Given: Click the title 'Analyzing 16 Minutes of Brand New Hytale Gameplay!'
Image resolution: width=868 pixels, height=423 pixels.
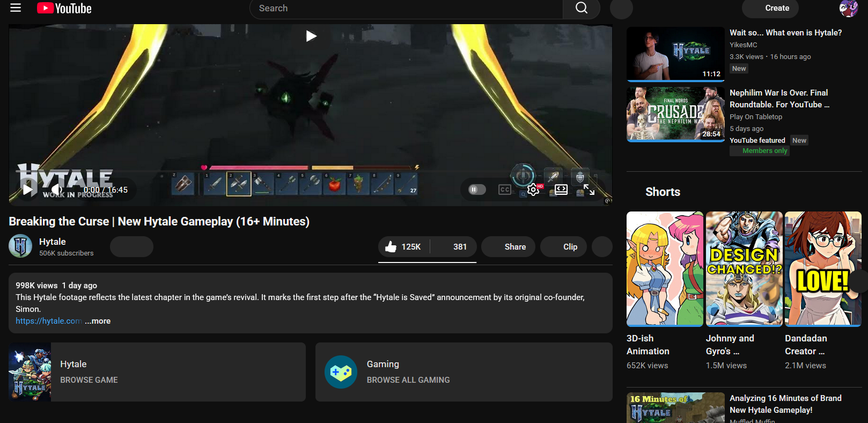Looking at the screenshot, I should pos(785,404).
